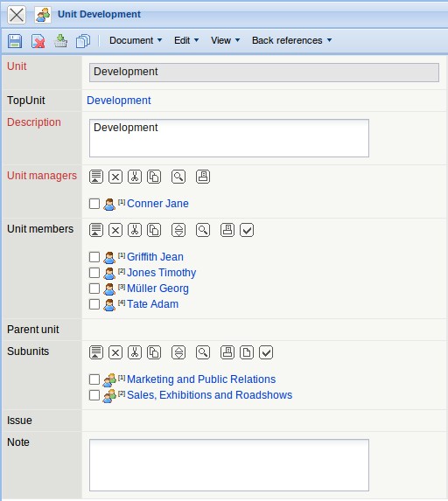Follow the Sales, Exhibitions and Roadshows link
This screenshot has width=448, height=501.
coord(210,395)
